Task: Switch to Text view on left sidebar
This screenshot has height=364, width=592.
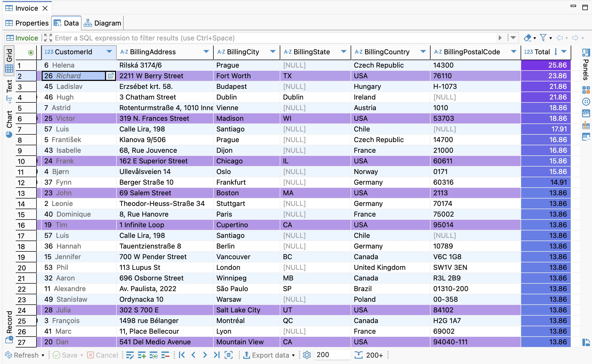Action: click(9, 90)
